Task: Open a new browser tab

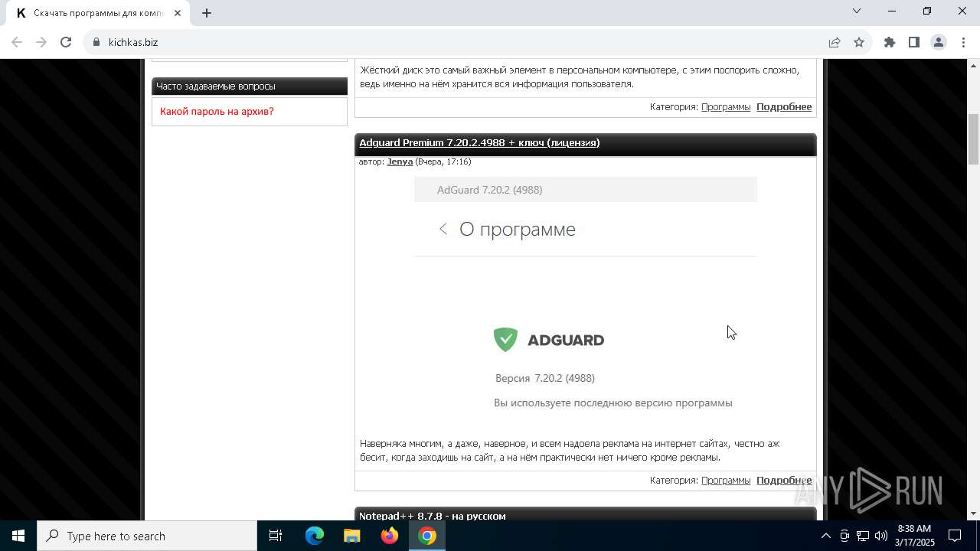Action: [x=207, y=13]
